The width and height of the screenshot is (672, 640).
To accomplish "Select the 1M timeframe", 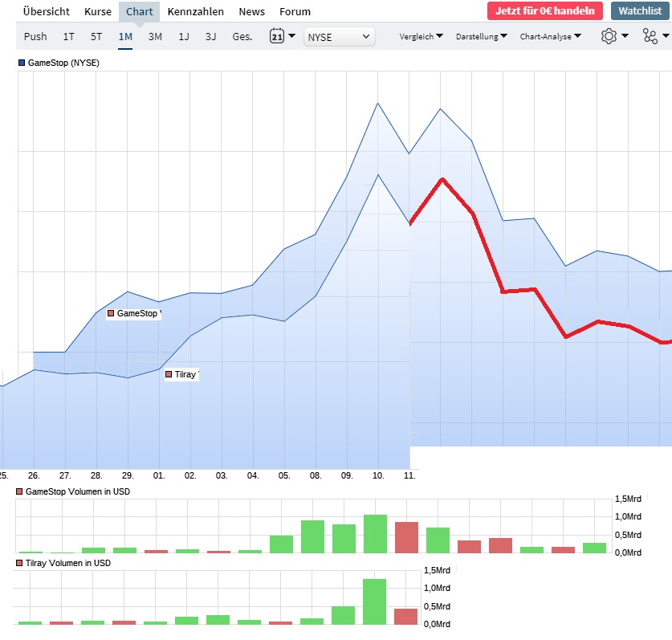I will (x=125, y=37).
